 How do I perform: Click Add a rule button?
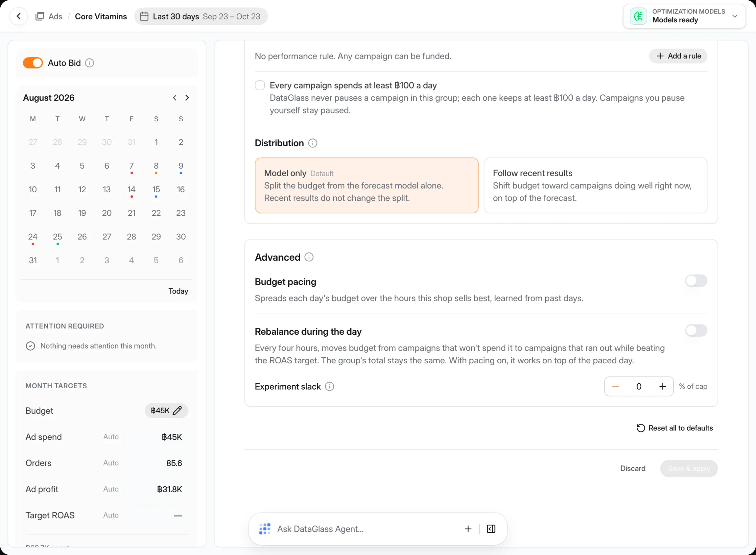point(678,56)
